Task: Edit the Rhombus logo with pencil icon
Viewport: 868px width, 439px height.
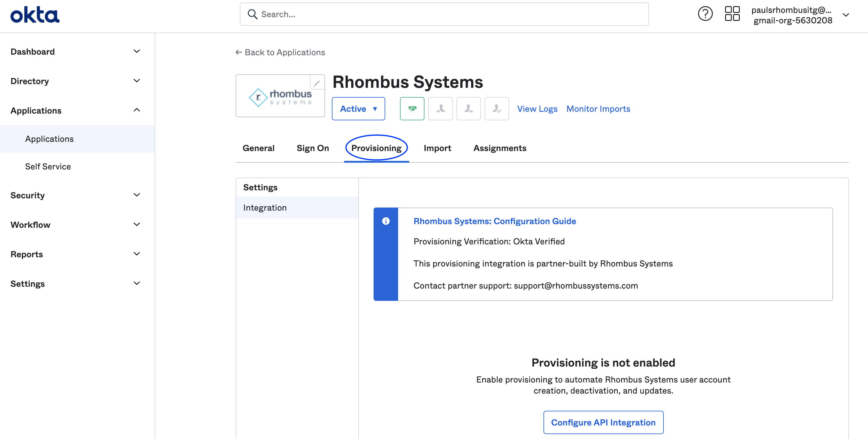Action: pyautogui.click(x=317, y=83)
